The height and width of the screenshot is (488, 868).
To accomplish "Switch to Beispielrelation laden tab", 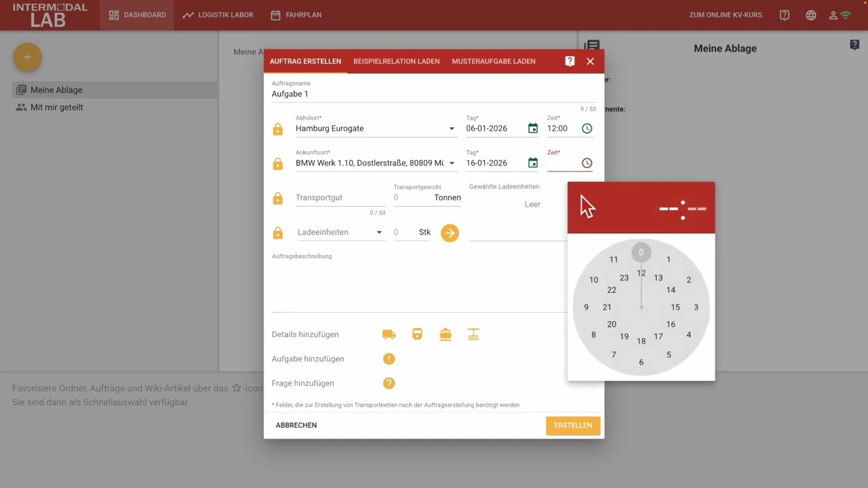I will coord(397,61).
